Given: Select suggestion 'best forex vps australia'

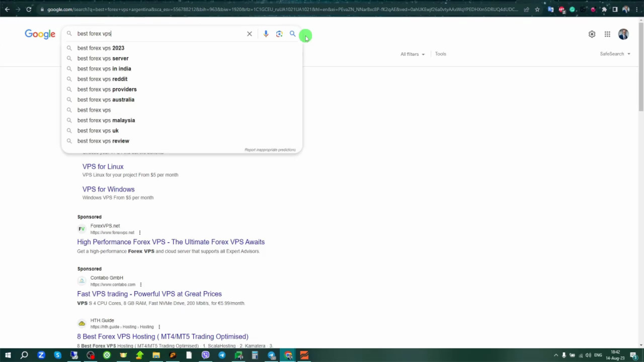Looking at the screenshot, I should (x=182, y=100).
